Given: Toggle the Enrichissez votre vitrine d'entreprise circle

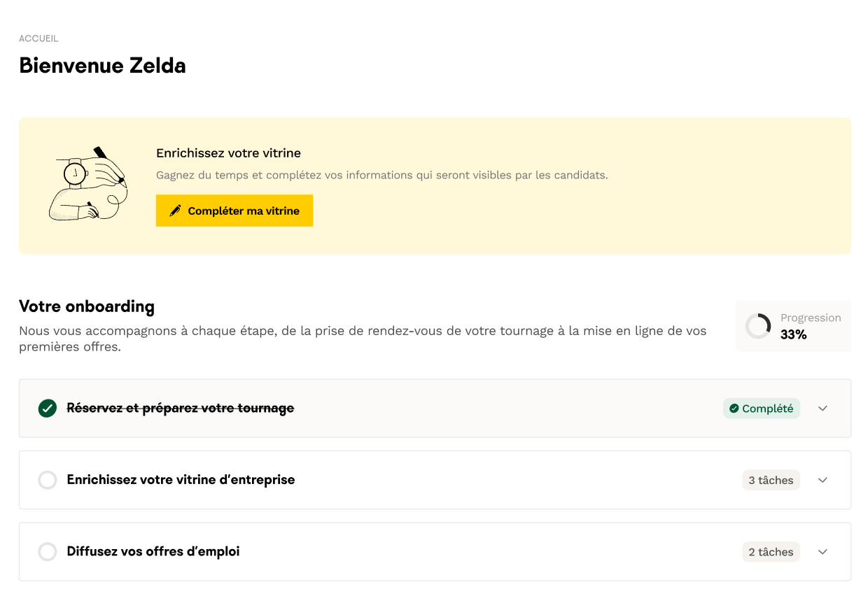Looking at the screenshot, I should point(48,481).
